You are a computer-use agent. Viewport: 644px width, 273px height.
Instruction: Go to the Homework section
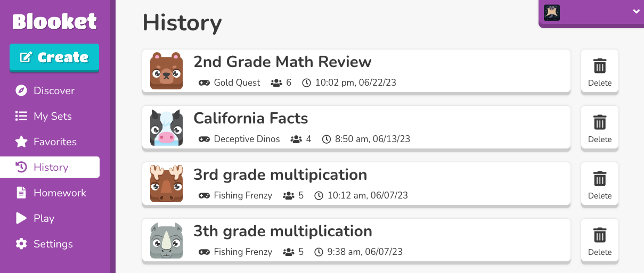59,193
